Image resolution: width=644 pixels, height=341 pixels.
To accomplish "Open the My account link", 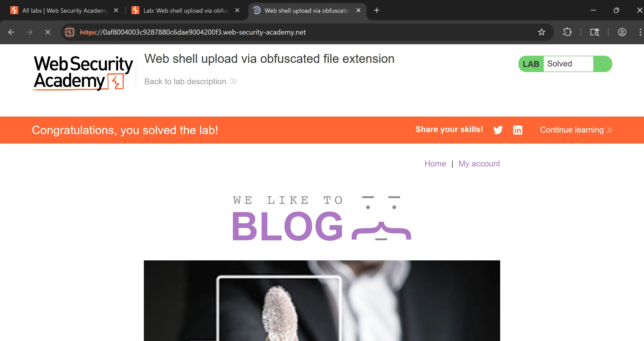I will click(479, 164).
